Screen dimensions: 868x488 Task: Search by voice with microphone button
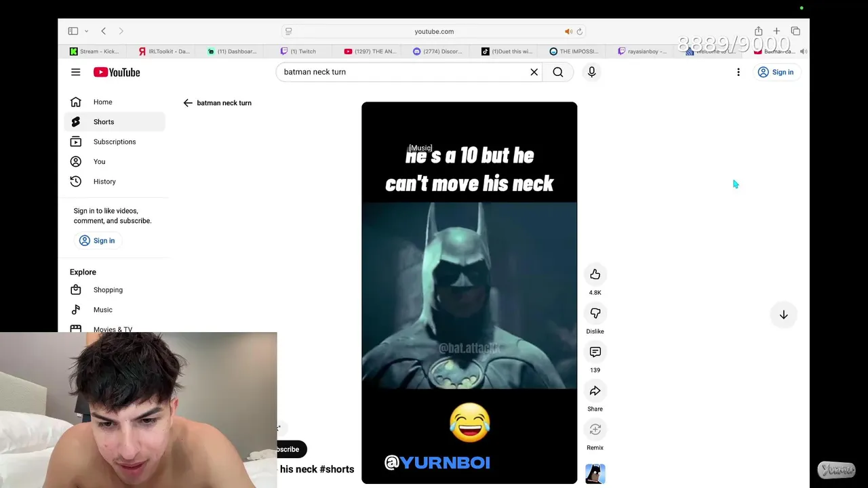coord(592,72)
